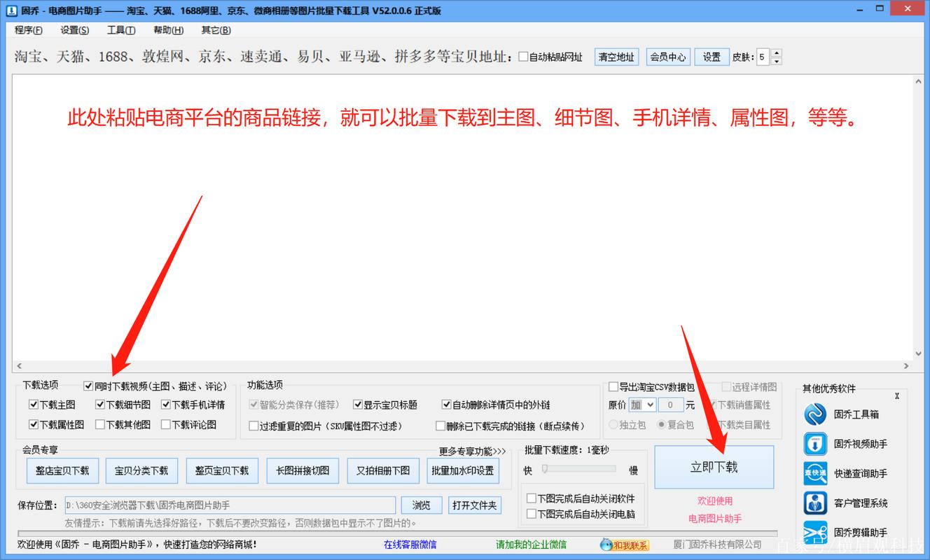
Task: Select the 复合包 radio button
Action: point(661,424)
